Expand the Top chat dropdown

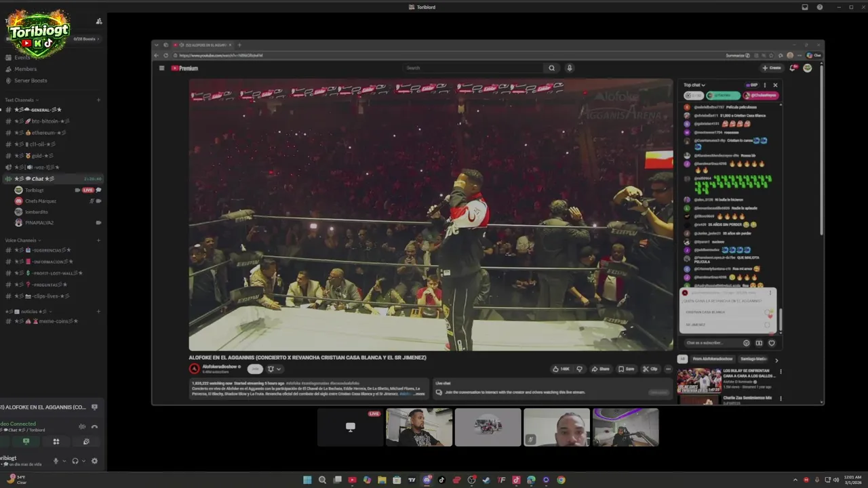click(694, 85)
